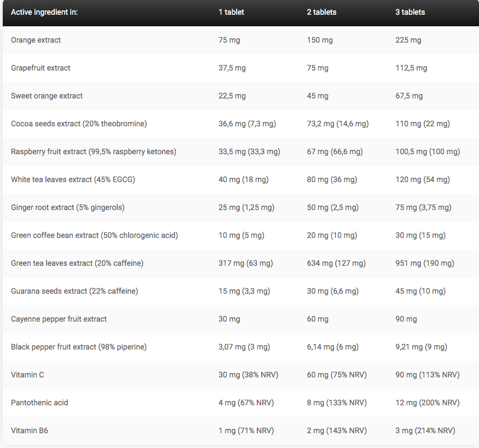Click the "Active ingredient in:" column header

44,12
